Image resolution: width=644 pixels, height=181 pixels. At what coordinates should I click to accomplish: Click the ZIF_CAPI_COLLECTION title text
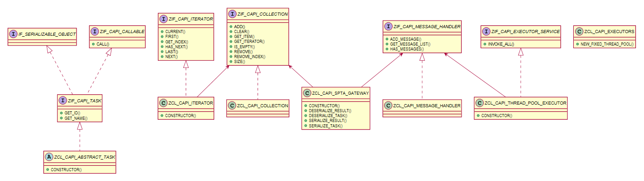(263, 14)
